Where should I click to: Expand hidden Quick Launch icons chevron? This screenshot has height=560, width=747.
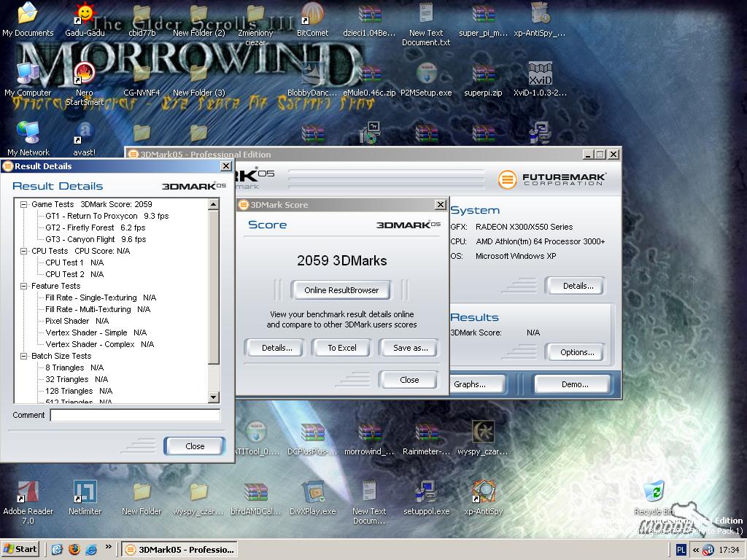click(x=108, y=547)
